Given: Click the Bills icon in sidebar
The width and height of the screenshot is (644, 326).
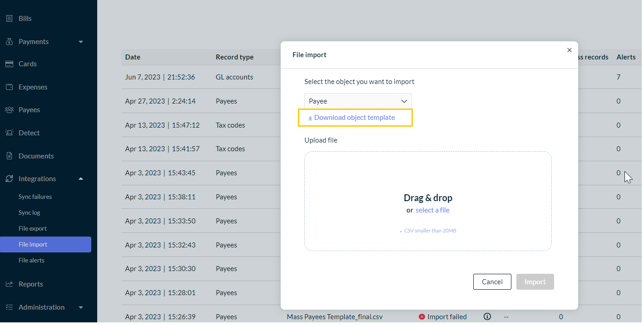Looking at the screenshot, I should tap(9, 19).
